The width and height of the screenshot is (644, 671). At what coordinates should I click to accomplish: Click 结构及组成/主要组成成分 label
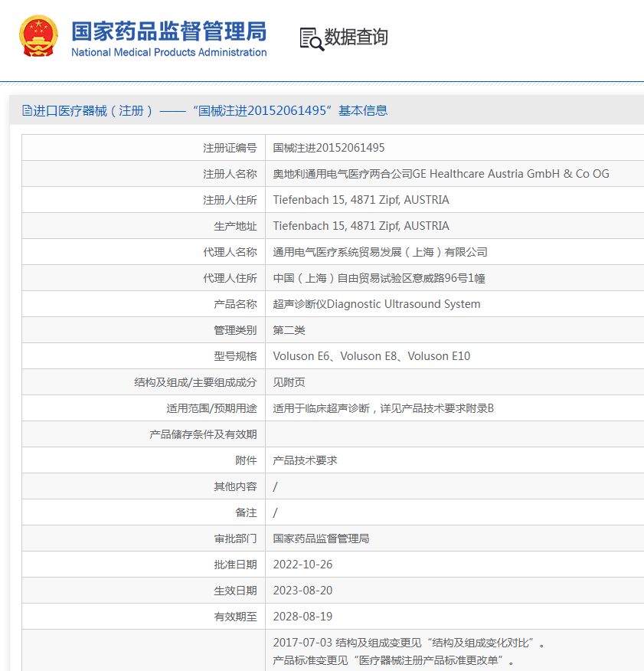(x=195, y=382)
